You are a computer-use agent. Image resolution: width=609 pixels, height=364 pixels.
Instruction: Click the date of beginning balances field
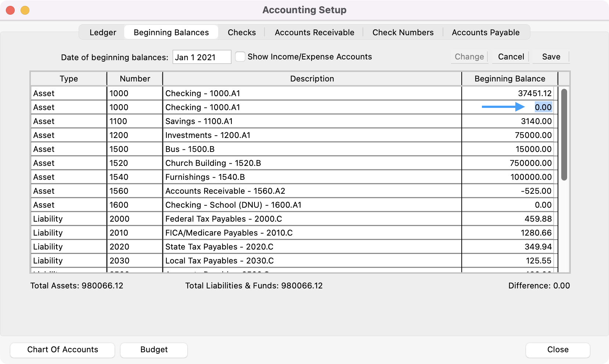pos(202,57)
